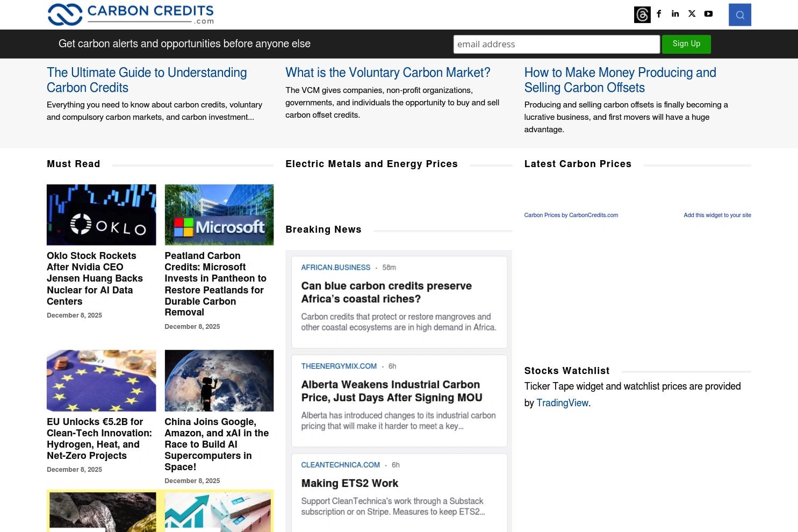The width and height of the screenshot is (798, 532).
Task: Click the blue carbon credits story summary
Action: click(x=399, y=322)
